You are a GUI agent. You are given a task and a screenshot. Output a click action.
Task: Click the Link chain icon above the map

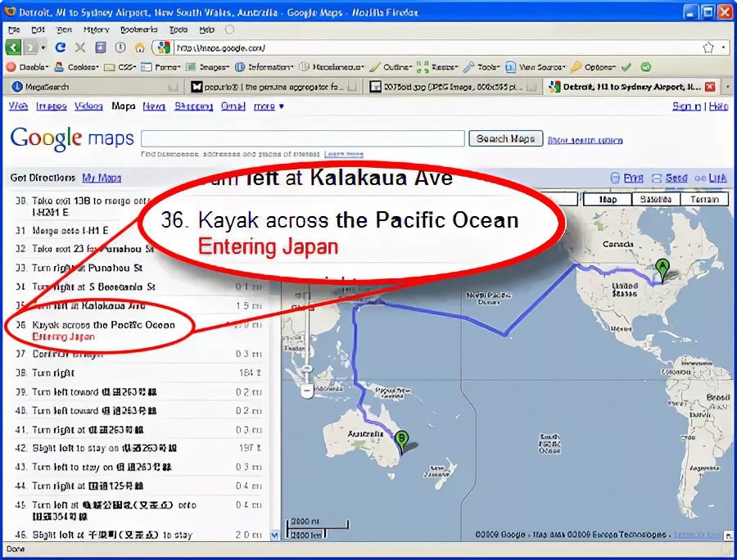coord(700,178)
